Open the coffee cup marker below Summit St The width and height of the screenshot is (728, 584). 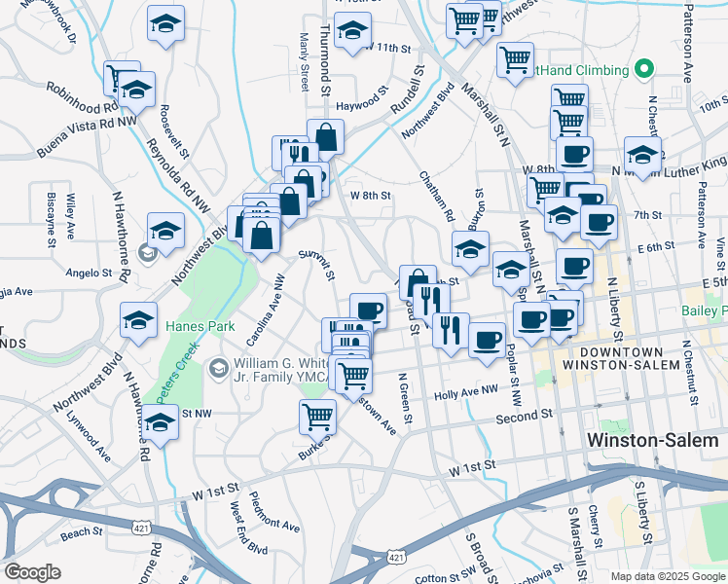click(x=368, y=310)
